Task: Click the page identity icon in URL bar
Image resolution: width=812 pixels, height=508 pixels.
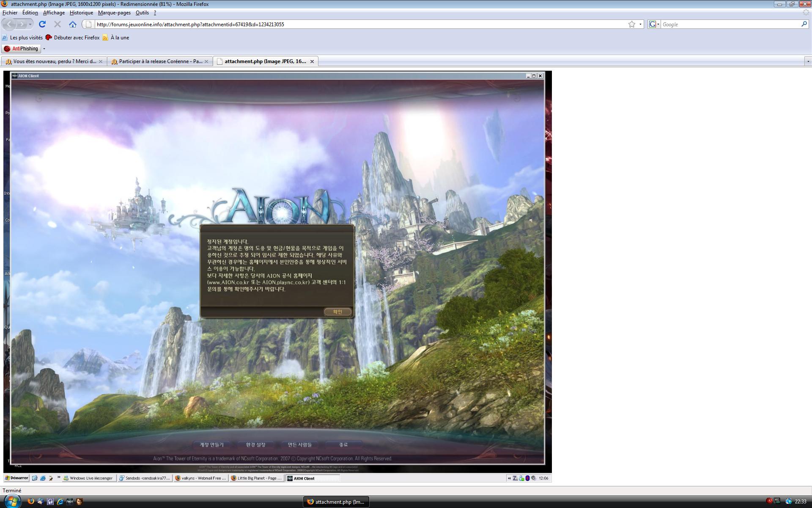Action: 89,24
